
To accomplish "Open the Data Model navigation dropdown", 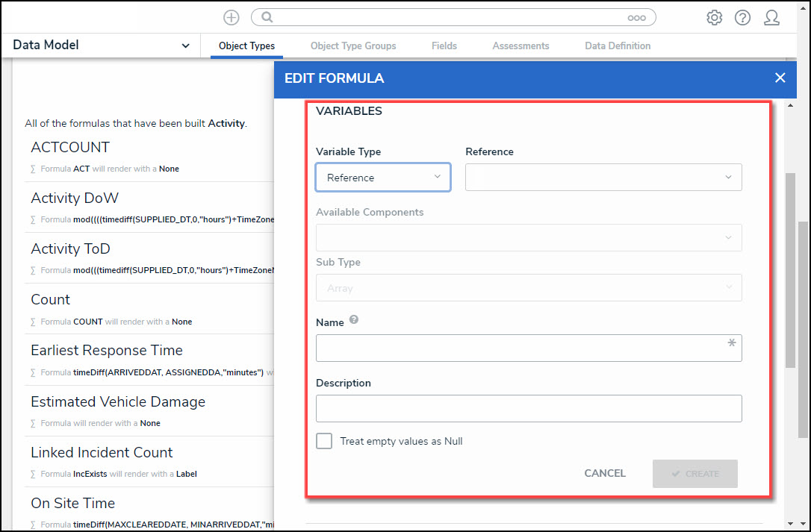I will click(101, 46).
